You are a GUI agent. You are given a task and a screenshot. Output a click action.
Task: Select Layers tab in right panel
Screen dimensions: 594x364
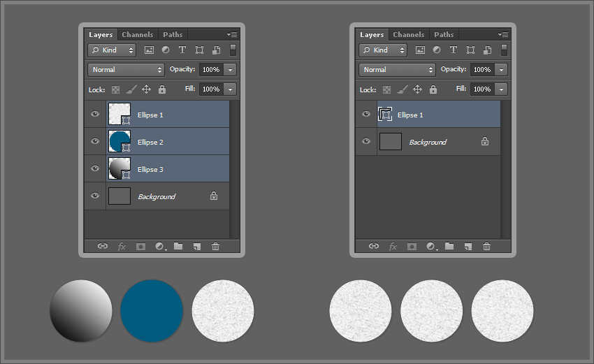click(x=372, y=34)
